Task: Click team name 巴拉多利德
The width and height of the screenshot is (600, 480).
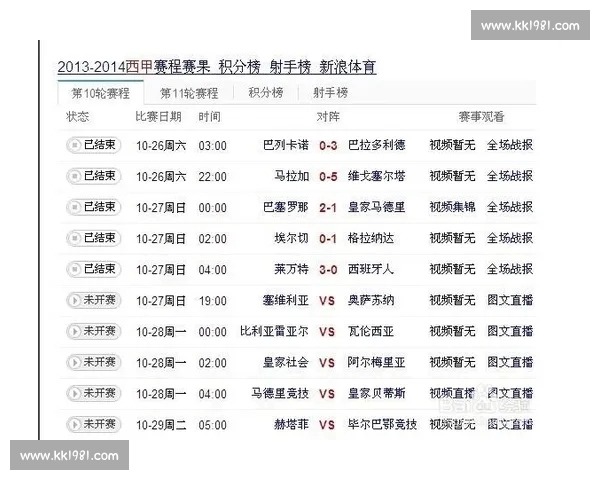Action: click(x=377, y=145)
